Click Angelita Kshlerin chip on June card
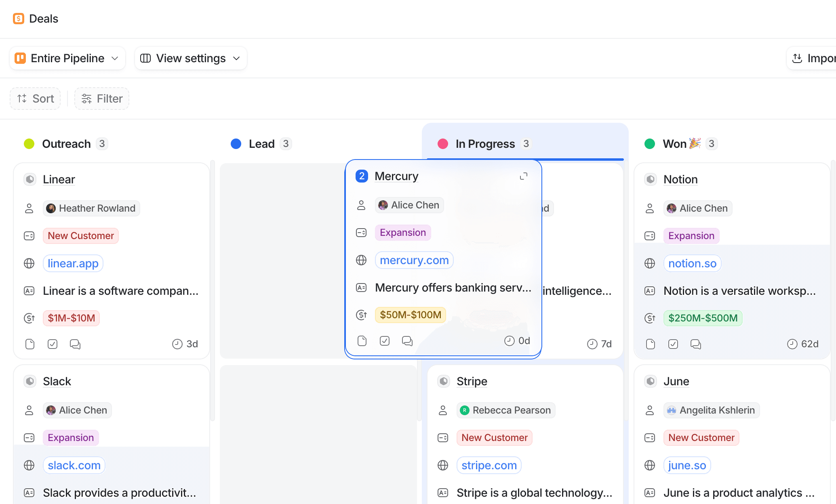Viewport: 836px width, 504px height. point(712,410)
